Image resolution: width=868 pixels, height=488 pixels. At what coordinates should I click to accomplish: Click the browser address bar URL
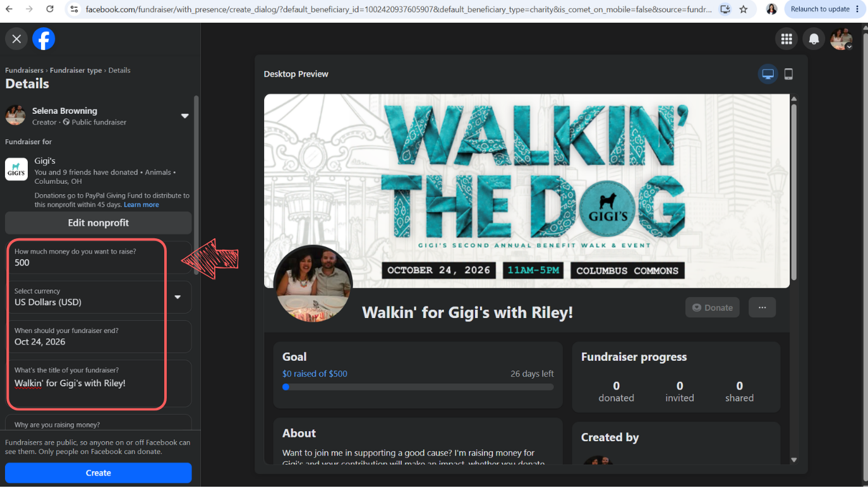[399, 9]
